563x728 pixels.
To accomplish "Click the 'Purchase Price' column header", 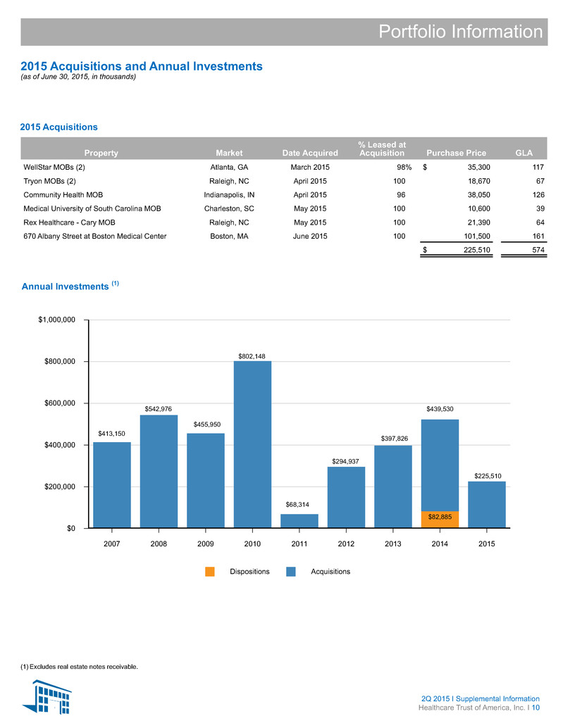I will click(x=456, y=153).
